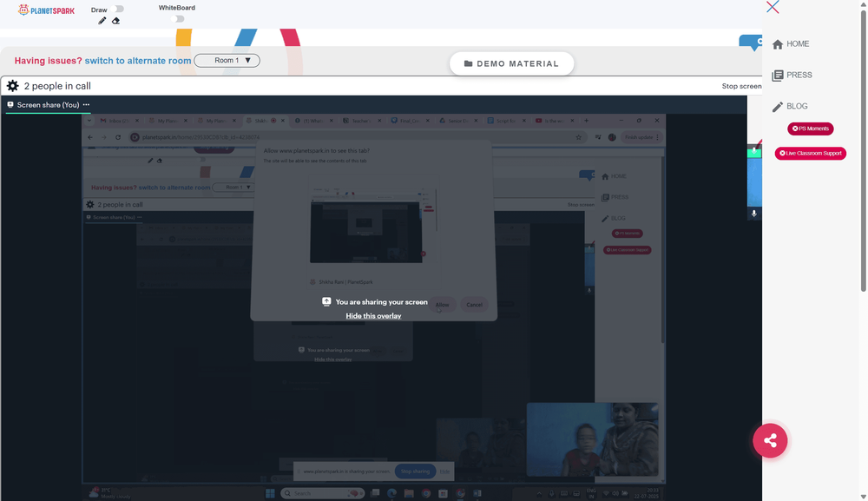The width and height of the screenshot is (868, 501).
Task: Open the Demo Material folder button
Action: (511, 63)
